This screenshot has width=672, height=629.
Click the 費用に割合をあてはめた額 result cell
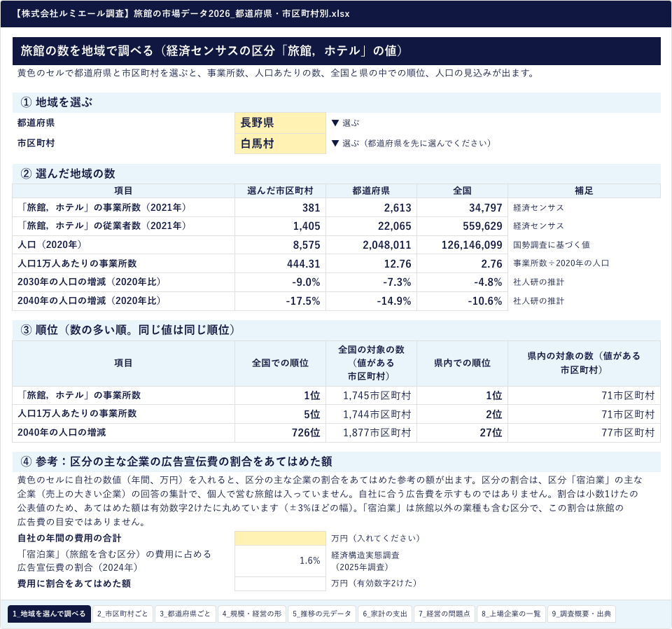pos(280,583)
